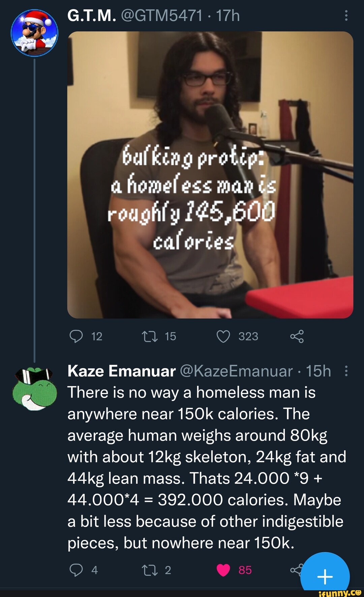Compose a new tweet with plus button
Image resolution: width=364 pixels, height=597 pixels.
325,576
